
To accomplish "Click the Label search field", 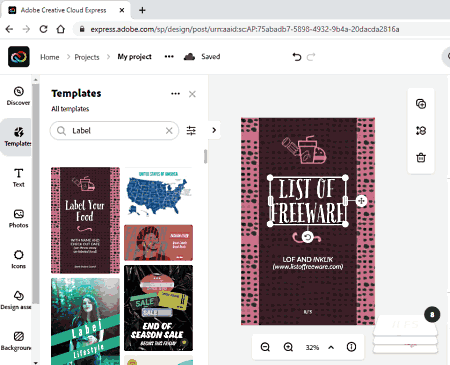I will coord(114,131).
